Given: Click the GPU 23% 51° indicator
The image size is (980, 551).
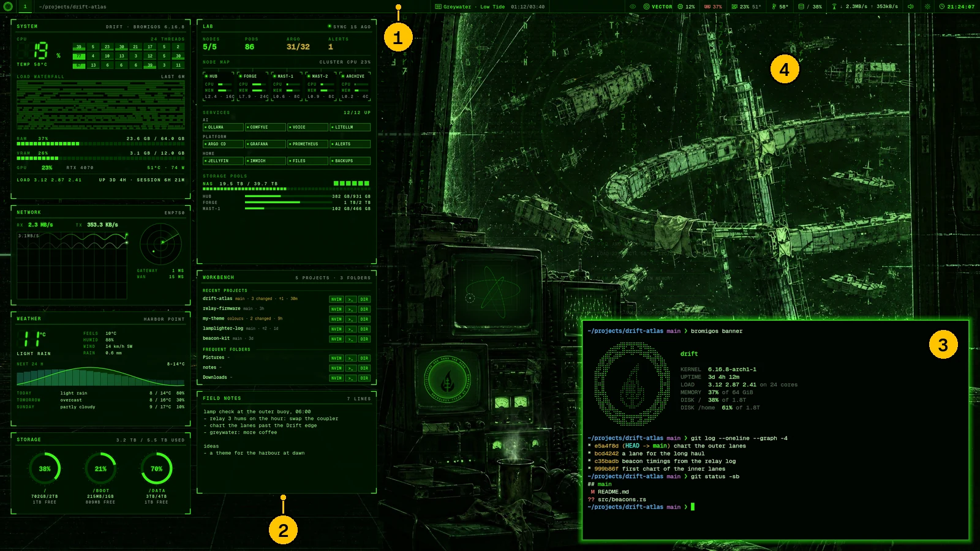Looking at the screenshot, I should (x=746, y=7).
